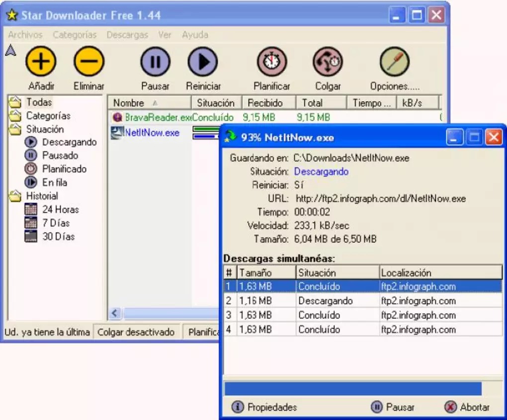Image resolution: width=507 pixels, height=420 pixels.
Task: Click the Descargando status value
Action: (321, 171)
